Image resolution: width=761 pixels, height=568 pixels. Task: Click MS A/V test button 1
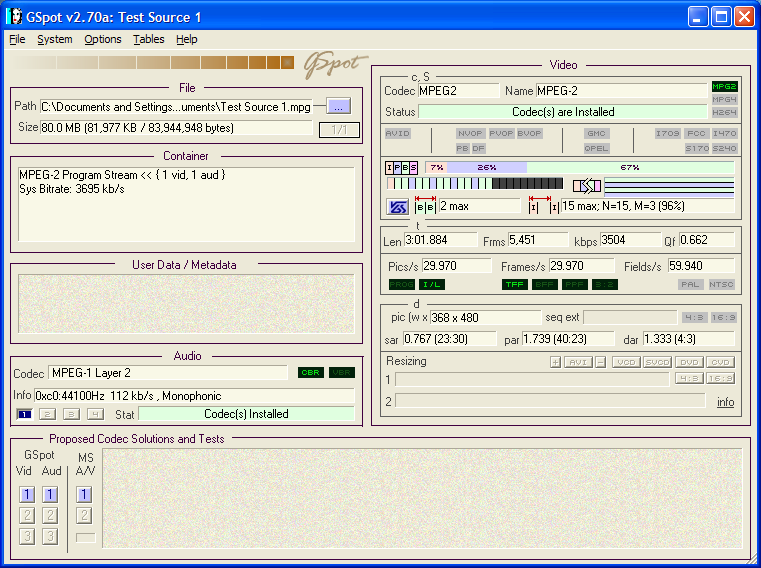pos(84,495)
